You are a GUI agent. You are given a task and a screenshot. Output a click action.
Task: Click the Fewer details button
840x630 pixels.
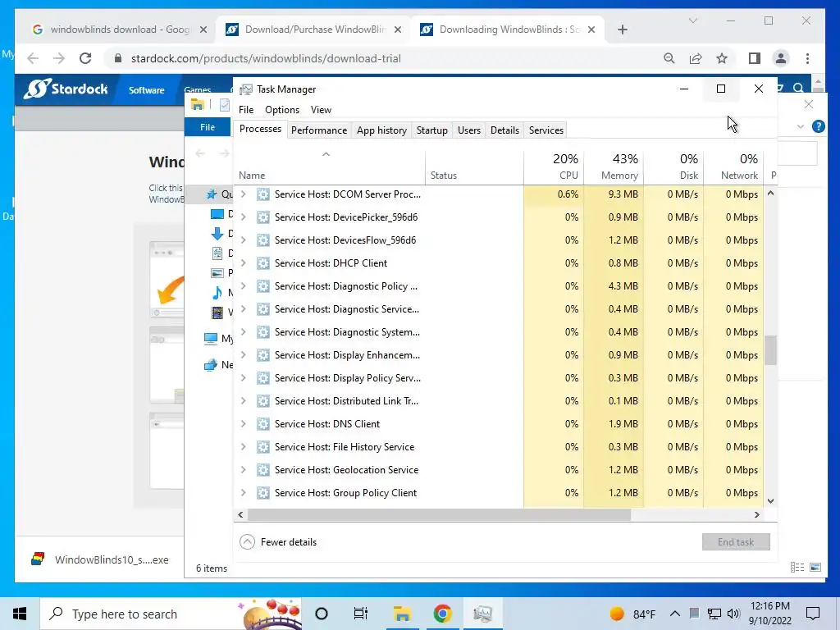click(278, 542)
